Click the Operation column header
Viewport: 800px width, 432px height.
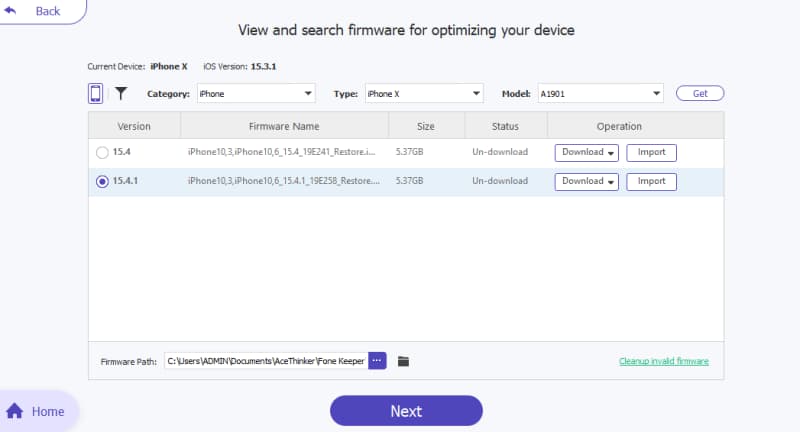click(x=619, y=126)
